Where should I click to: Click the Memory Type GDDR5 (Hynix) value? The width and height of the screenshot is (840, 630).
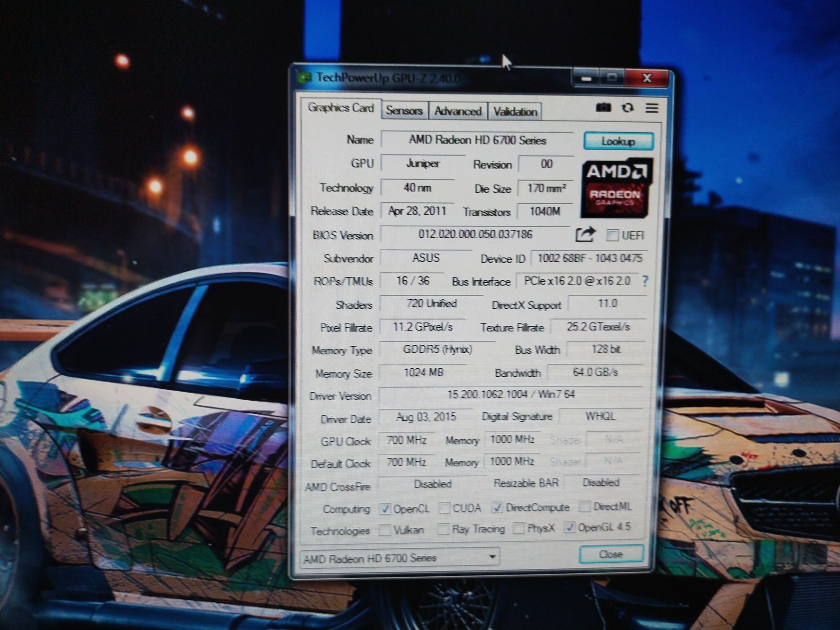pos(437,349)
